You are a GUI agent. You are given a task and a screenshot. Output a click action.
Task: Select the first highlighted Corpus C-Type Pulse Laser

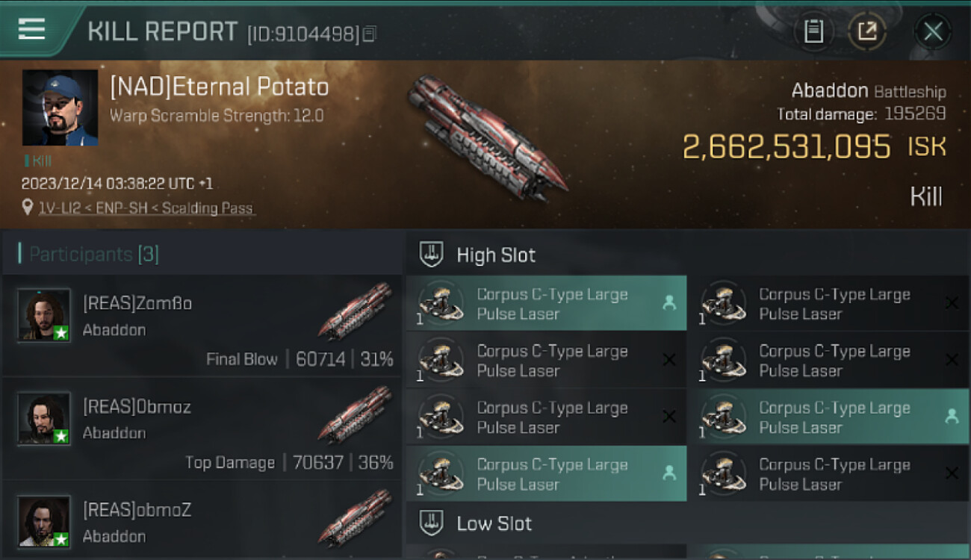tap(546, 304)
